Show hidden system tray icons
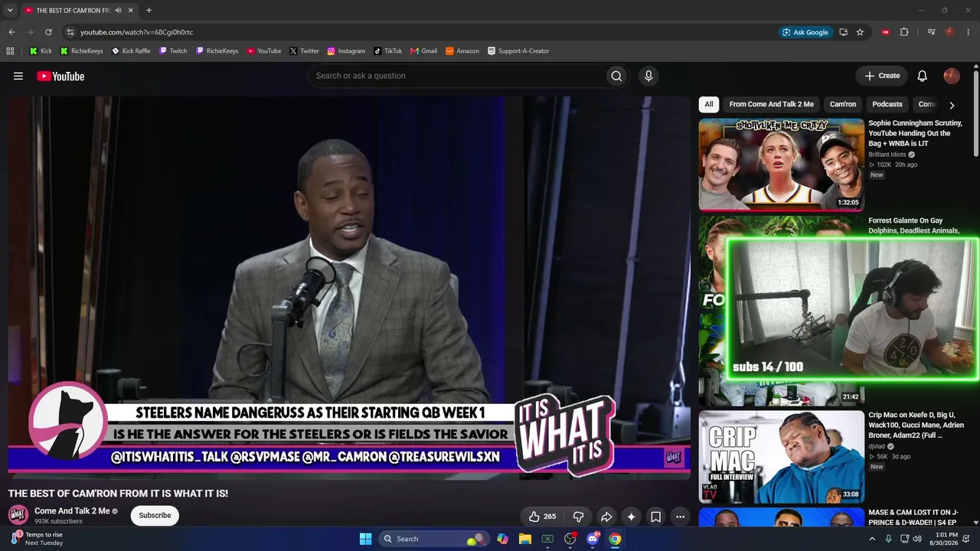The image size is (980, 551). tap(871, 539)
